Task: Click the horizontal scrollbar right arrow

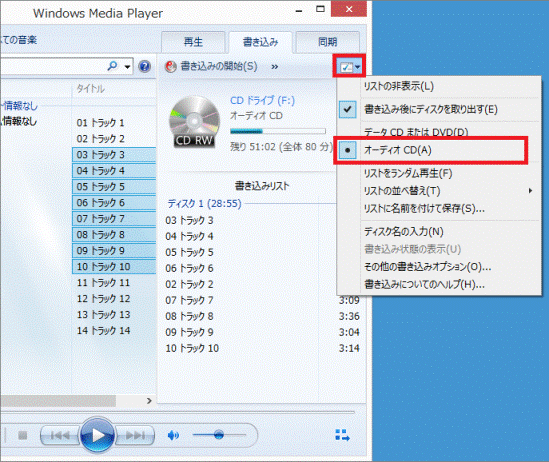Action: tap(149, 401)
